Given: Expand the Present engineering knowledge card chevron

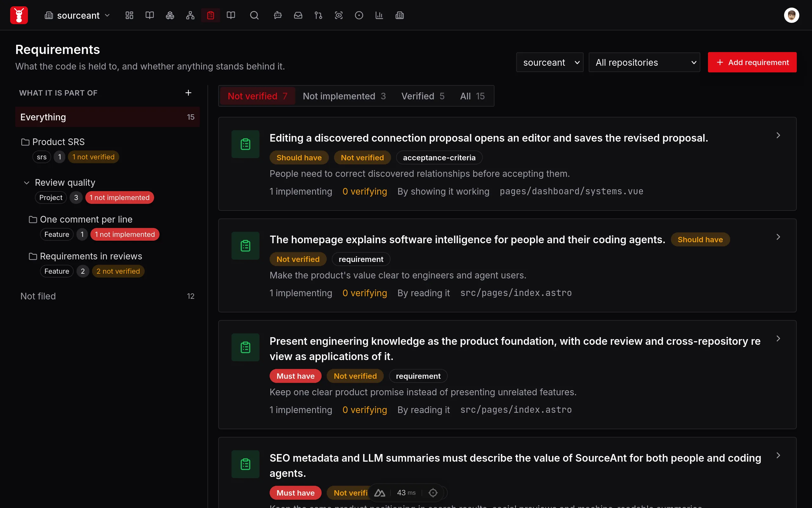Looking at the screenshot, I should 778,338.
